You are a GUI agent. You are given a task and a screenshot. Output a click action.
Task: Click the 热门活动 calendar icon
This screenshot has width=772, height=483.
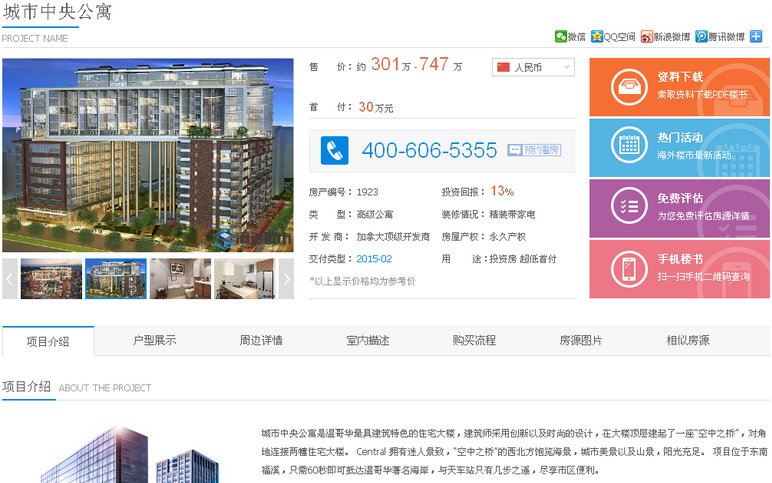click(629, 145)
